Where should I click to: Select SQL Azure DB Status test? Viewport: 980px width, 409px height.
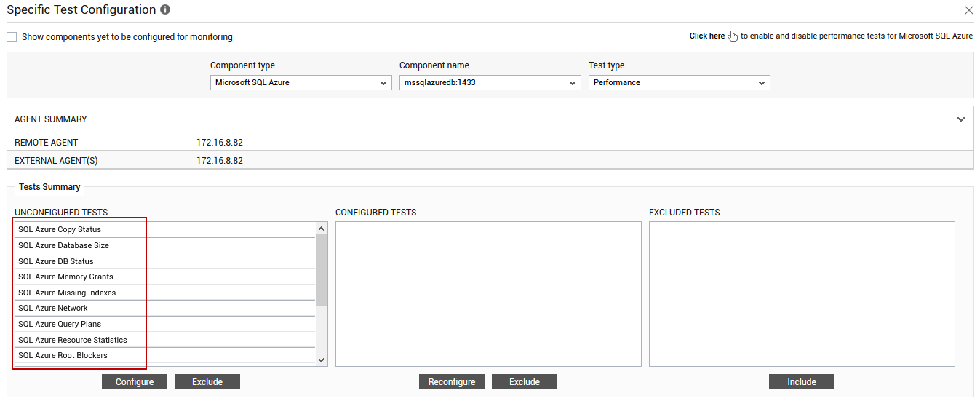tap(165, 261)
